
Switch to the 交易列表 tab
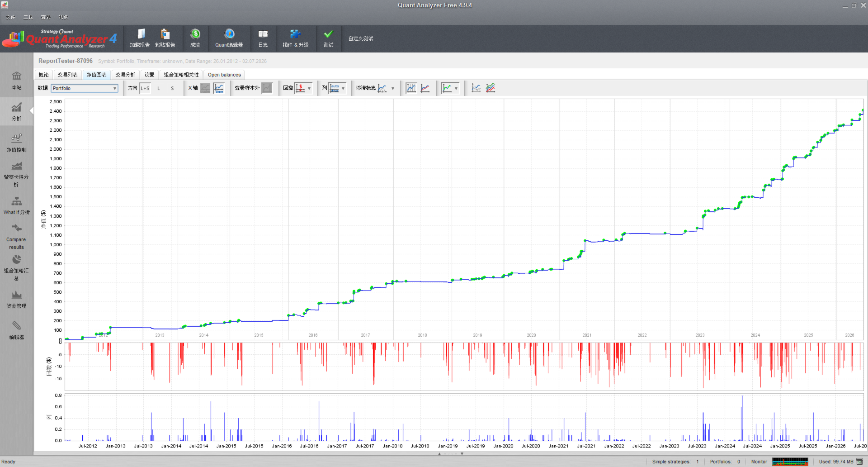pyautogui.click(x=67, y=75)
